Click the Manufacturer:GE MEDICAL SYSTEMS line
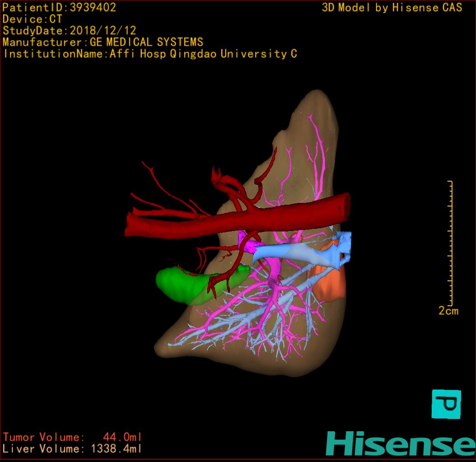 coord(103,42)
